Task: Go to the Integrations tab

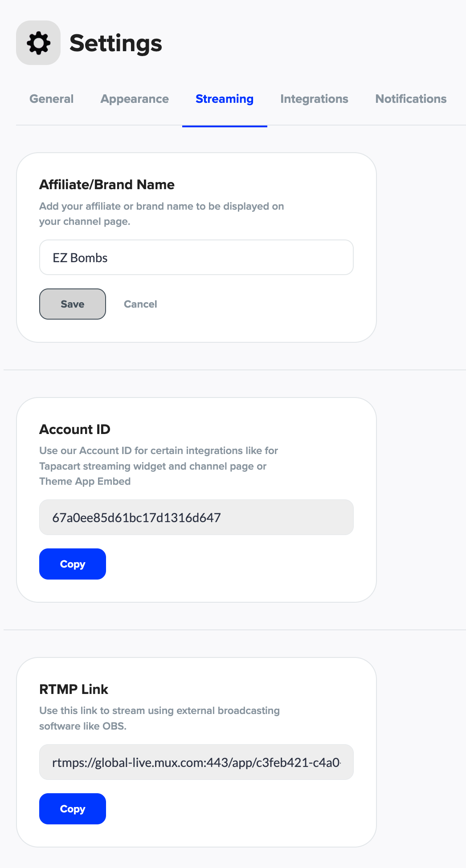Action: 314,99
